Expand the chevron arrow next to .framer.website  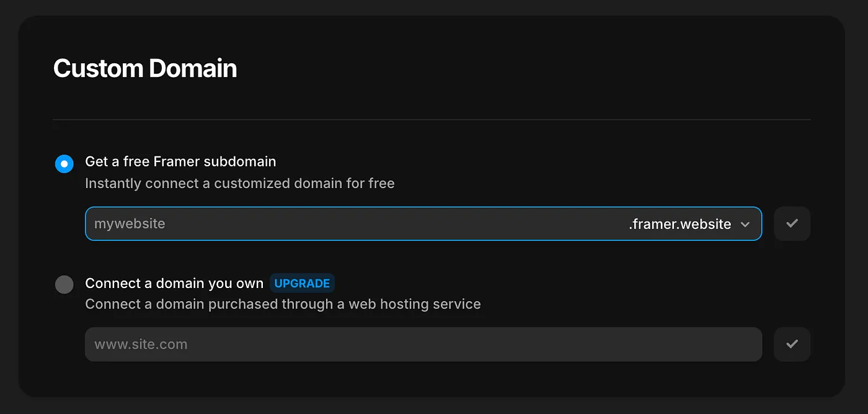(745, 224)
